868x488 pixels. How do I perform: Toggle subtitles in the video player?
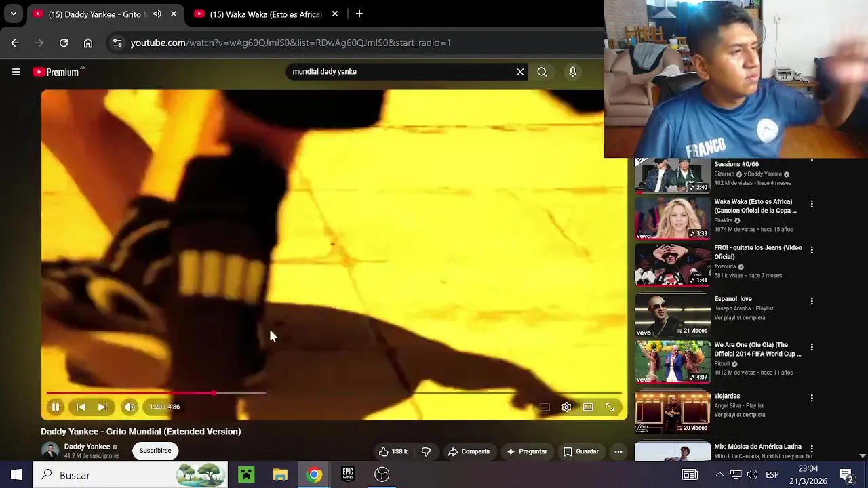point(545,407)
